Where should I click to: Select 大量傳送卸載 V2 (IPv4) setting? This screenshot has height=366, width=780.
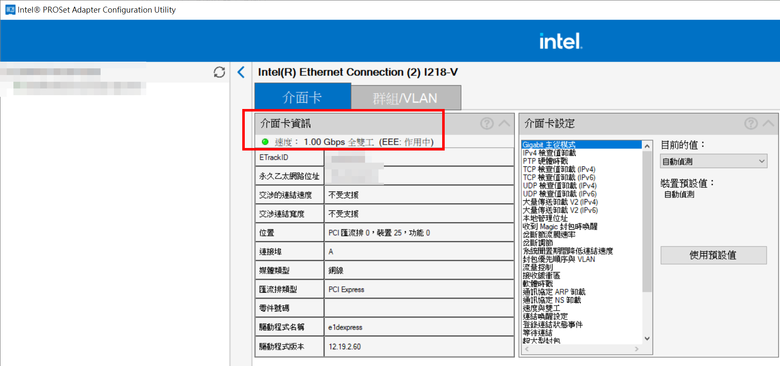(560, 202)
